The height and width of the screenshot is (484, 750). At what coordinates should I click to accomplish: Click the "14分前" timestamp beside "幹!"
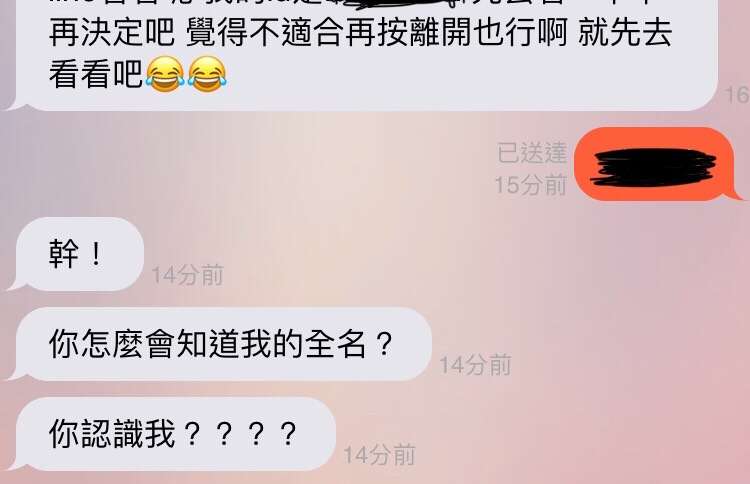188,275
